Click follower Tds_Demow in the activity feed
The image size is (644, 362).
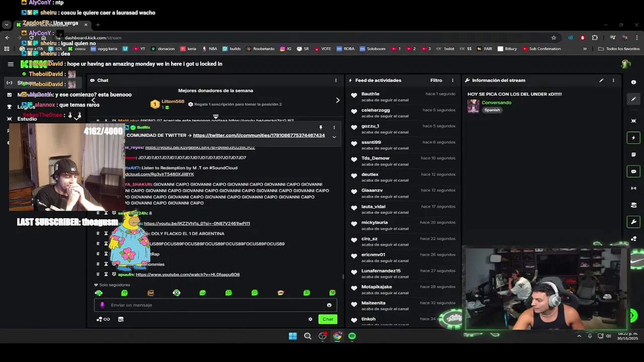coord(375,158)
